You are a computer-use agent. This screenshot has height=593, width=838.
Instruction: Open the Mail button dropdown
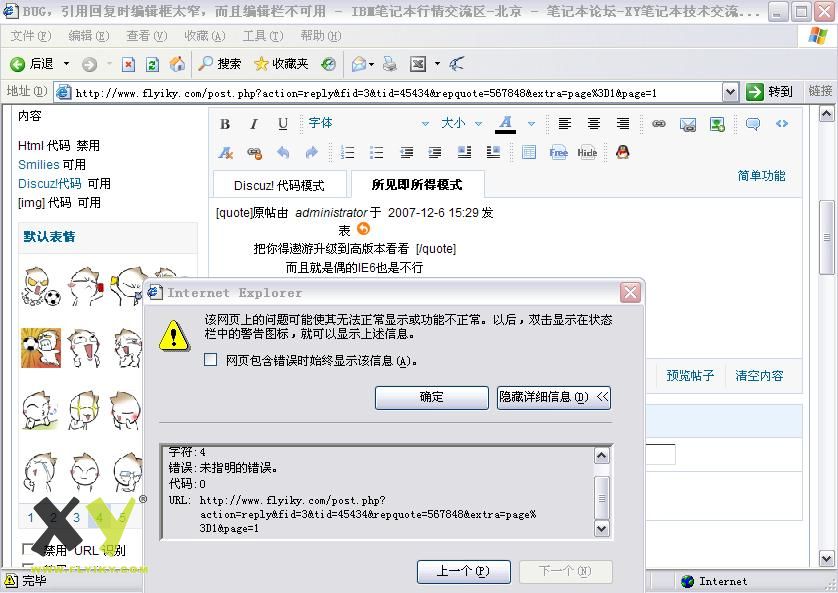click(371, 64)
